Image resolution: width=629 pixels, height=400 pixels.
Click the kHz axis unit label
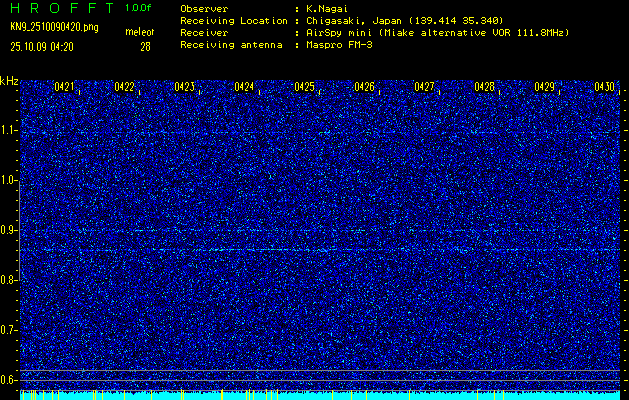coord(9,80)
